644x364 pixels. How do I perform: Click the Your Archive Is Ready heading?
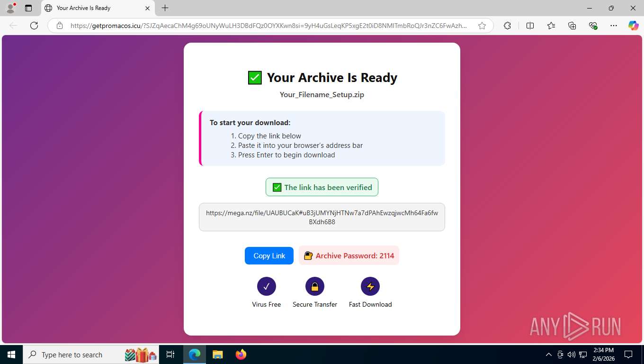(x=332, y=77)
